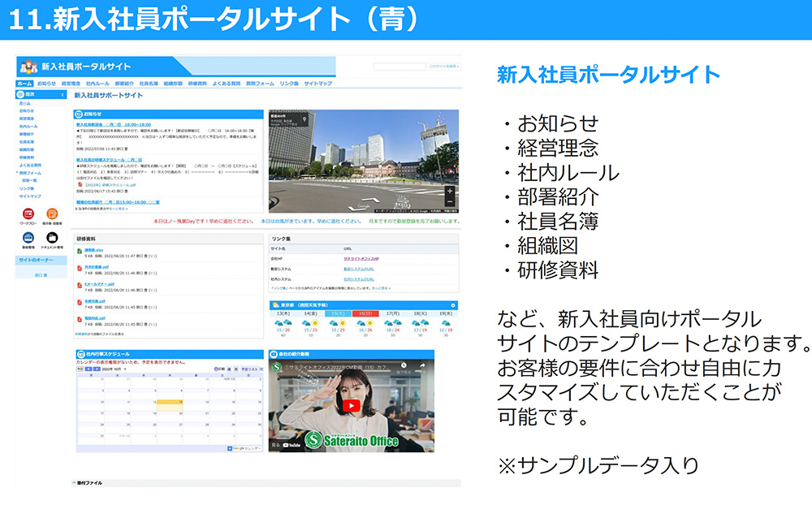Click the green xlsx file icon
The image size is (812, 531).
tap(80, 251)
